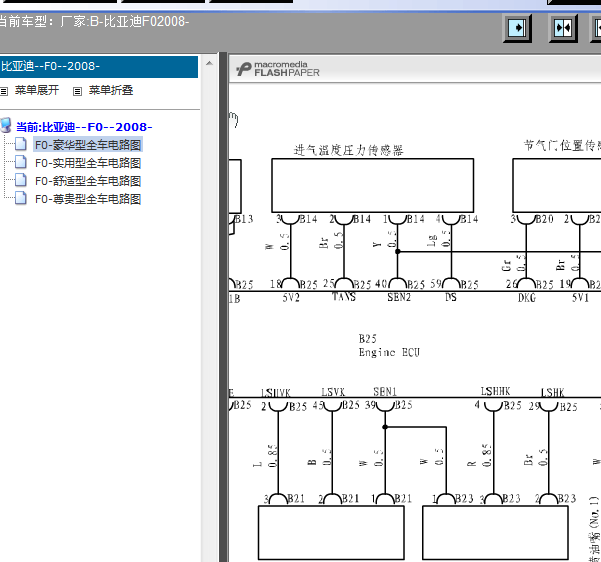Image resolution: width=601 pixels, height=562 pixels.
Task: Click the DKG pin label
Action: pyautogui.click(x=527, y=298)
